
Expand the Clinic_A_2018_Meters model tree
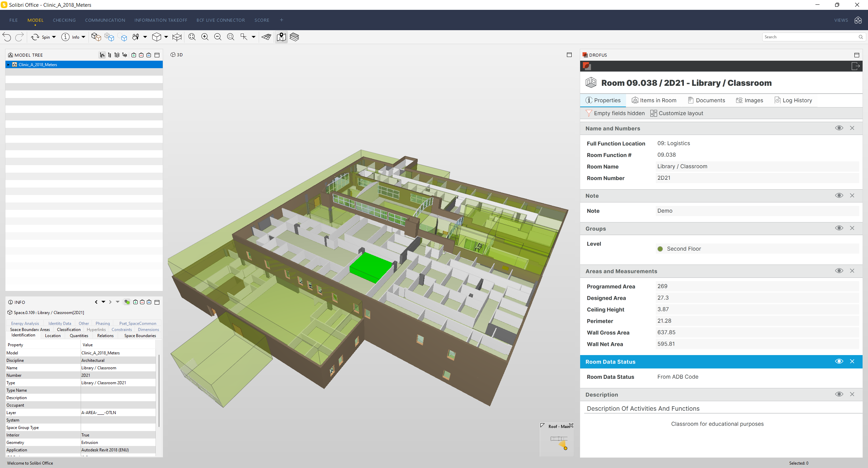(8, 64)
